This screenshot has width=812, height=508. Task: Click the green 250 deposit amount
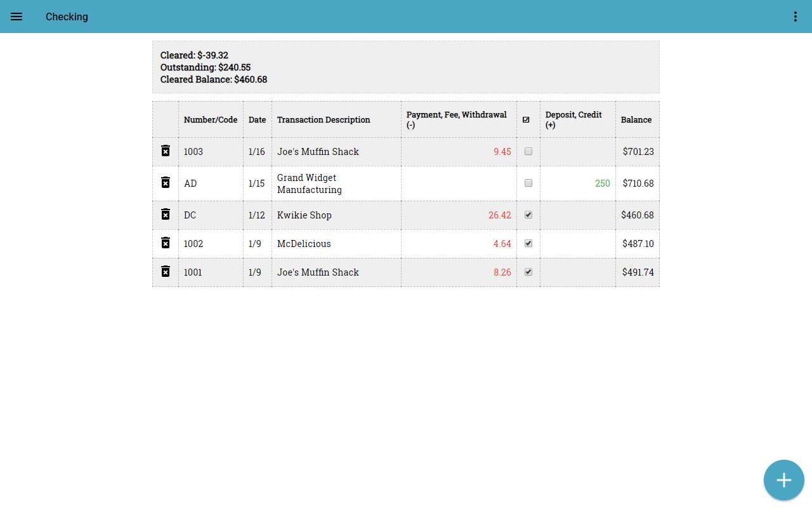(x=602, y=184)
